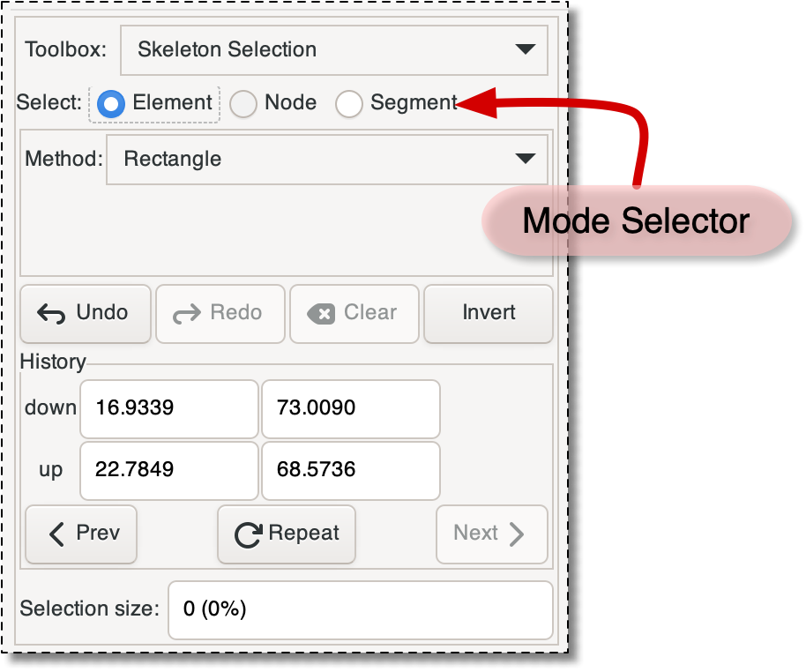Image resolution: width=806 pixels, height=672 pixels.
Task: Click the up coordinate field showing 22.7849
Action: point(168,471)
